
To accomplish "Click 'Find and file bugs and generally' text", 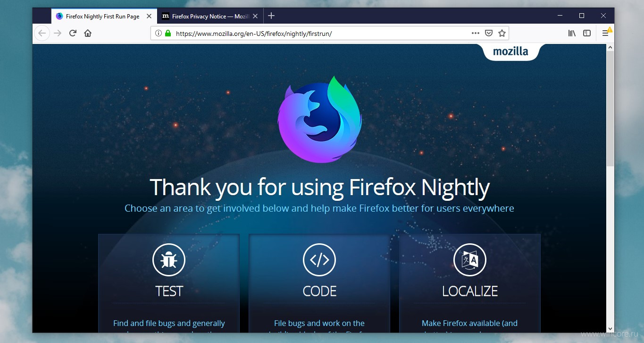I will 169,324.
